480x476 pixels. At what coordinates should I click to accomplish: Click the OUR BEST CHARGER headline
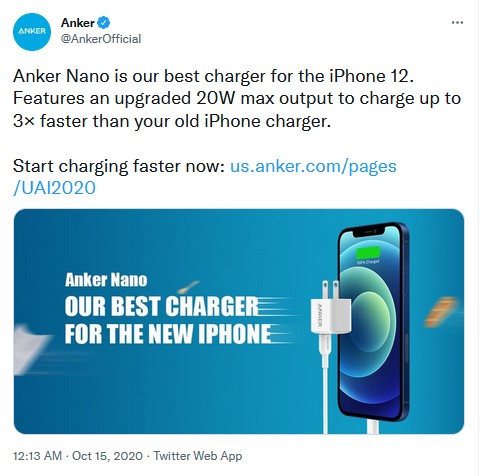162,306
